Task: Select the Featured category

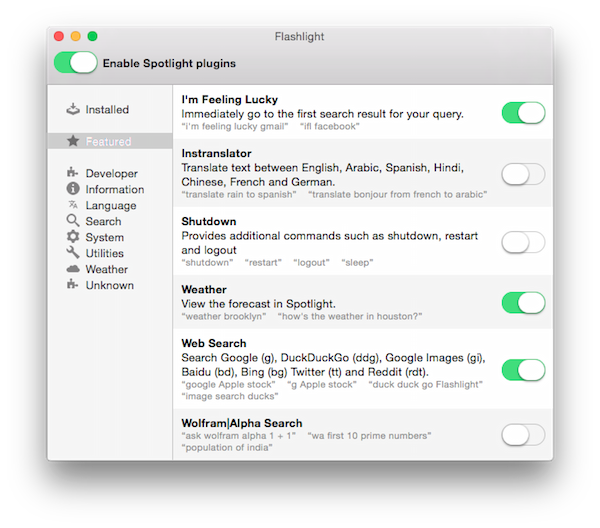Action: [110, 141]
